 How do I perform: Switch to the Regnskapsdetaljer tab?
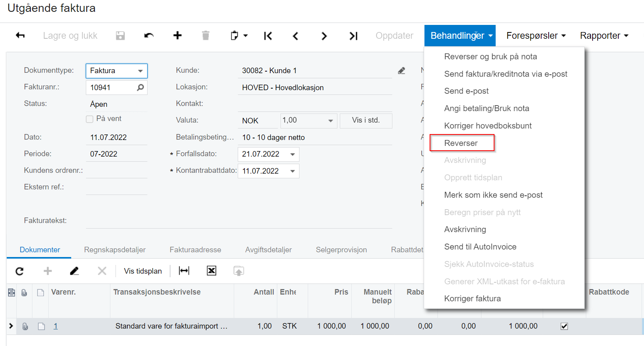[115, 250]
